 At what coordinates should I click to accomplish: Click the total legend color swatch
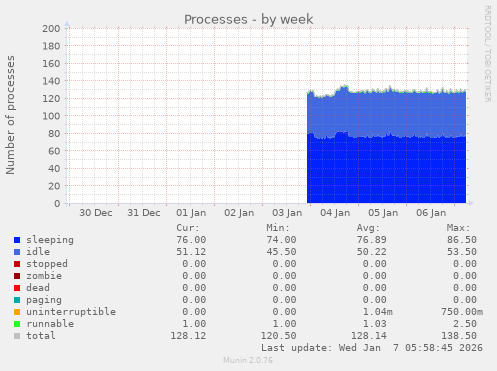(x=17, y=336)
